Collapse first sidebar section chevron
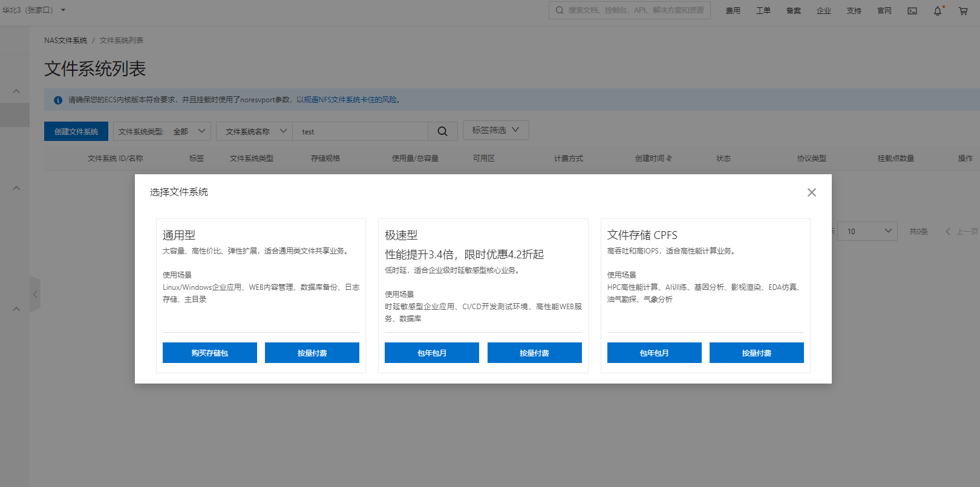The height and width of the screenshot is (487, 980). click(x=16, y=91)
